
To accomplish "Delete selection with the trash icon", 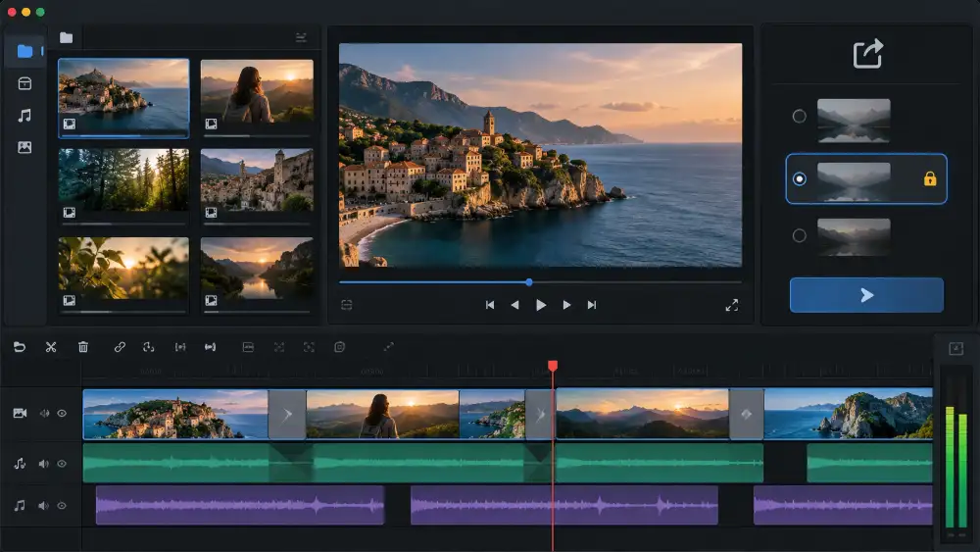I will tap(83, 347).
